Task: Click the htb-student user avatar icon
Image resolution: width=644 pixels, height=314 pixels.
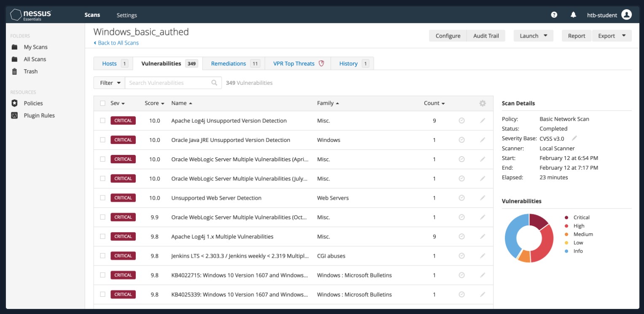Action: (x=627, y=15)
